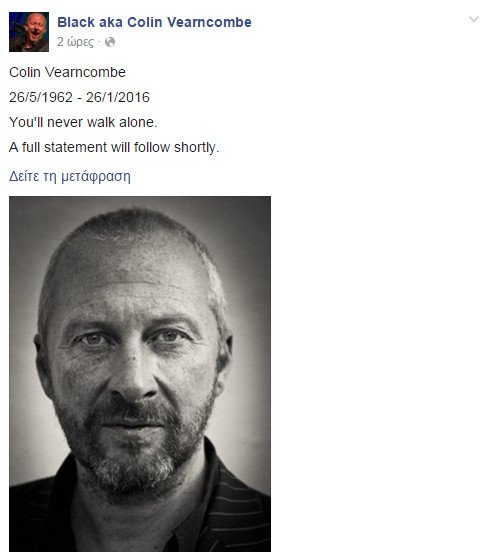
Task: Click the word Black in the page title
Action: [x=76, y=22]
